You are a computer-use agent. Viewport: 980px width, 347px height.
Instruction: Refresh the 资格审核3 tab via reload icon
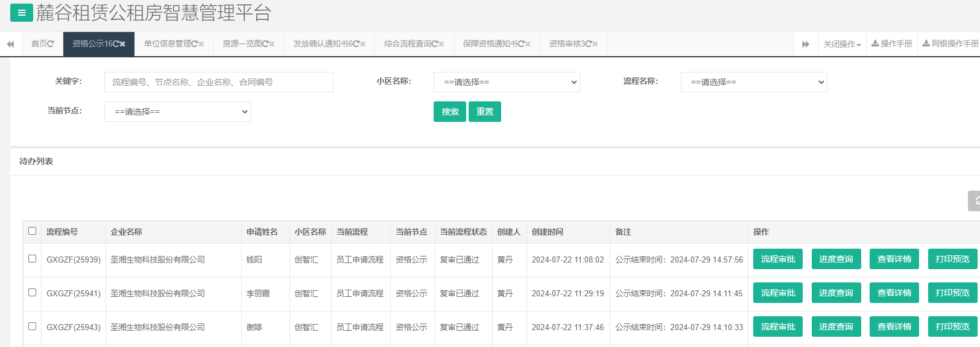588,44
